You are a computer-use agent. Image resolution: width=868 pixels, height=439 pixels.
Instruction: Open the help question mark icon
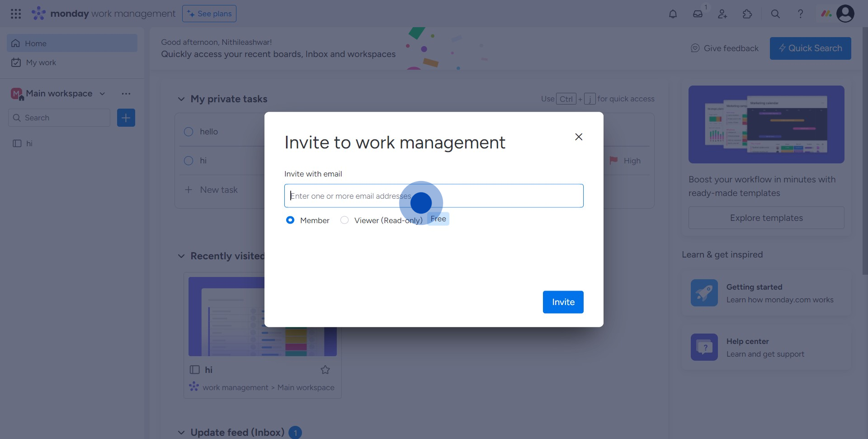[x=800, y=14]
